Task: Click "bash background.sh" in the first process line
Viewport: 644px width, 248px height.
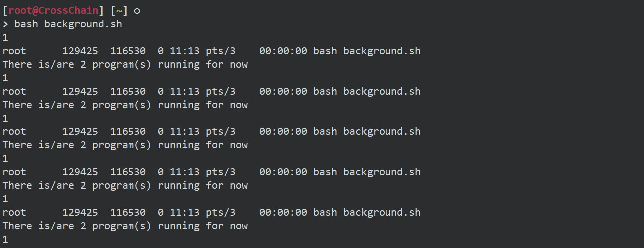Action: click(x=367, y=51)
